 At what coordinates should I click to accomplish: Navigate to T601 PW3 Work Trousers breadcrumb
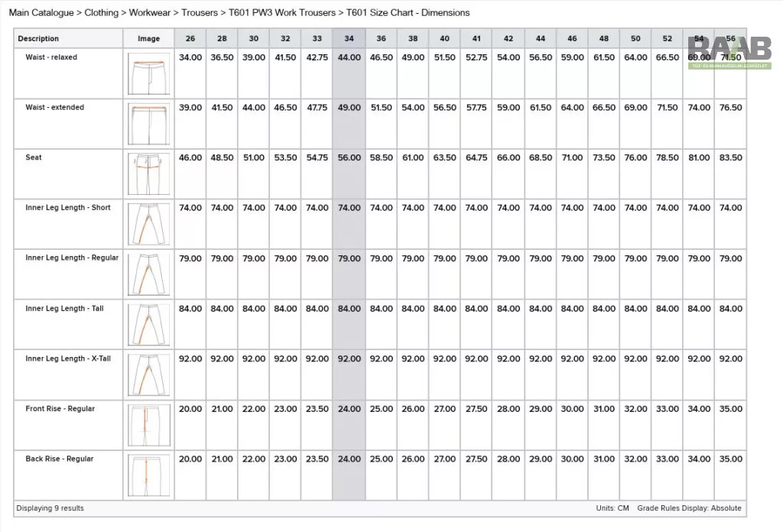point(282,13)
